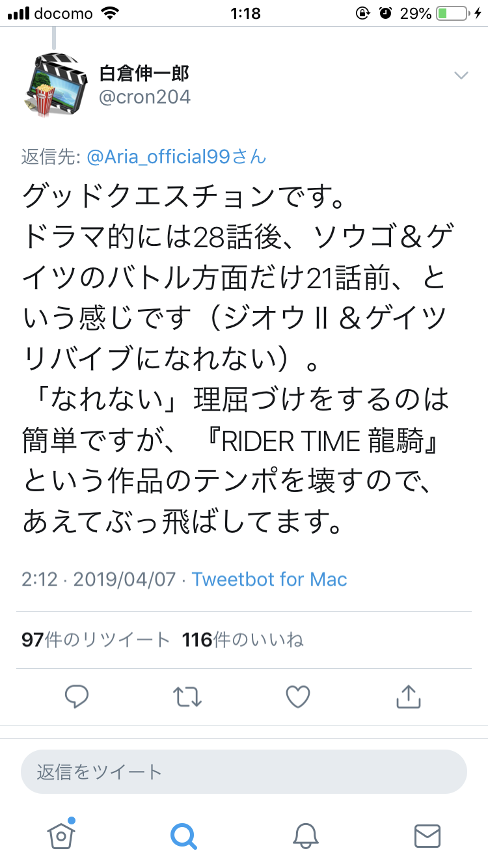Tap the battery indicator in status bar

pos(451,13)
